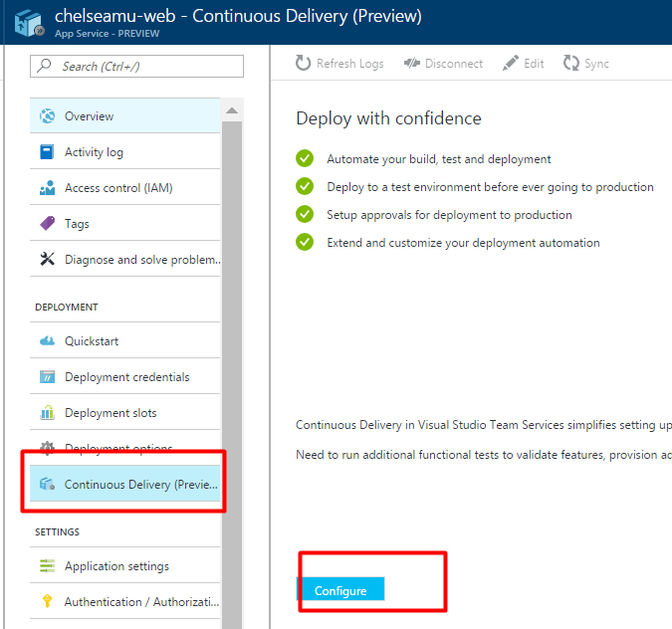The image size is (672, 629).
Task: Click the DEPLOYMENT section header
Action: 67,307
